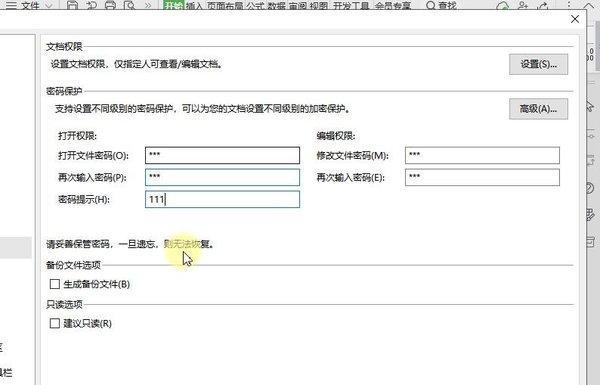Screen dimensions: 600x385
Task: Click the 编辑权限: label
Action: click(x=336, y=136)
